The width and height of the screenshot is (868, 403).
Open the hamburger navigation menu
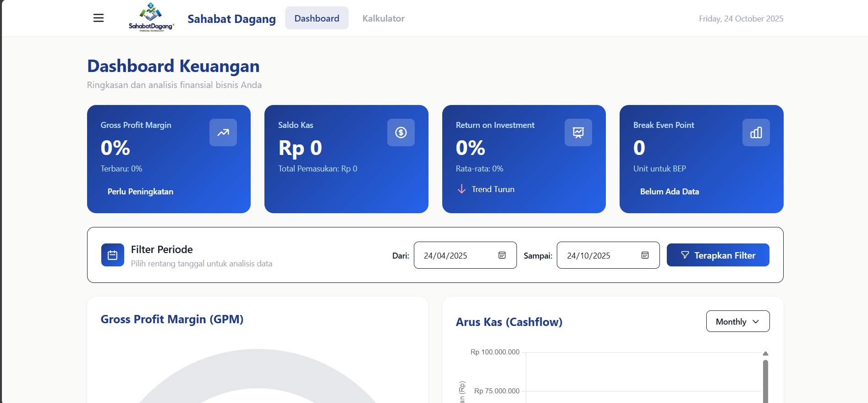[x=99, y=18]
